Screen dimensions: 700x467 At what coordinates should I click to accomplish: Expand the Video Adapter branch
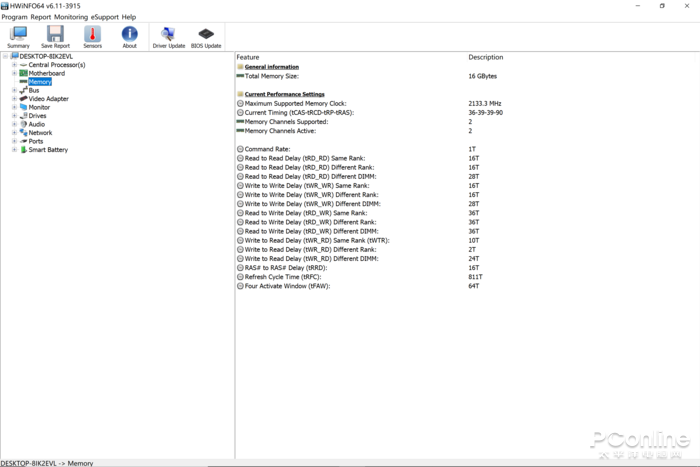click(14, 99)
